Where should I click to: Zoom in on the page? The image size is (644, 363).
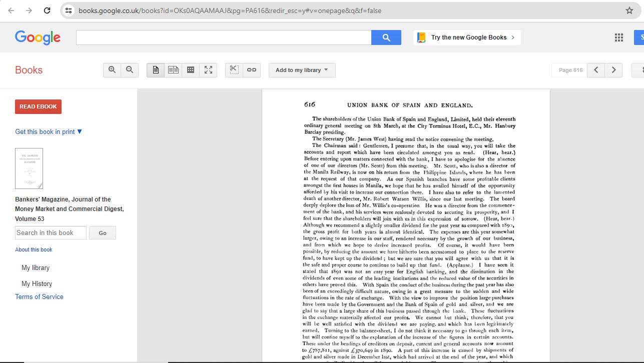tap(112, 70)
